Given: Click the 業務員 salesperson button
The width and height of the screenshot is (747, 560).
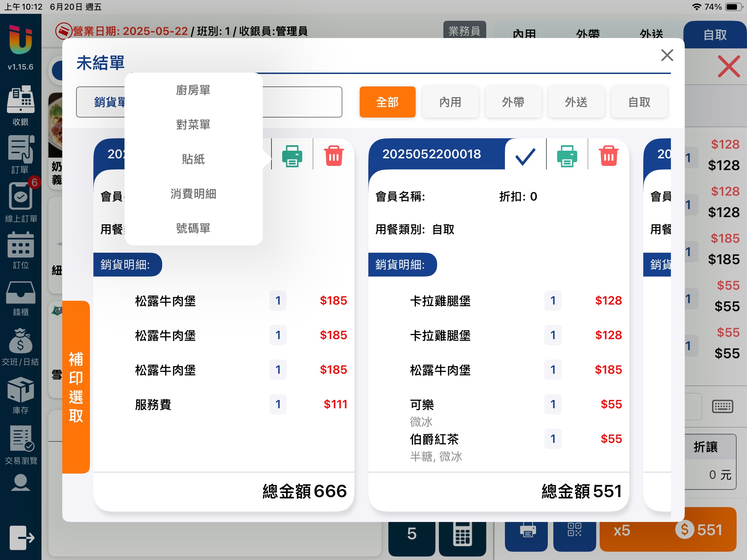Looking at the screenshot, I should 464,30.
